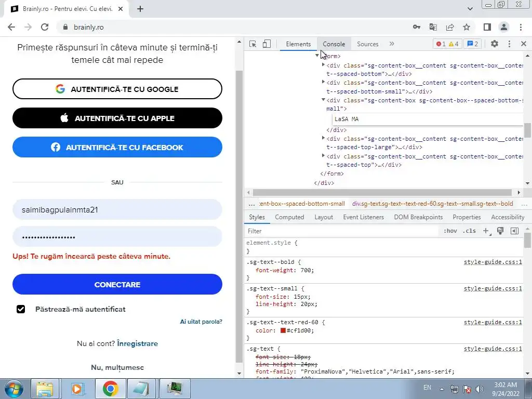This screenshot has width=532, height=399.
Task: Expand the spaced-bottom div node
Action: (323, 64)
